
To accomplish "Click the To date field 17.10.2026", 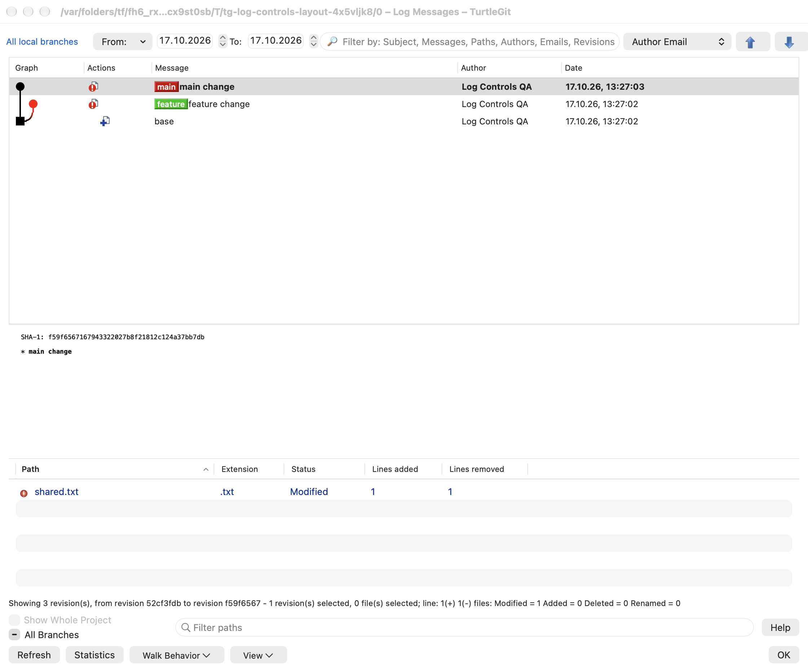I will pyautogui.click(x=276, y=41).
